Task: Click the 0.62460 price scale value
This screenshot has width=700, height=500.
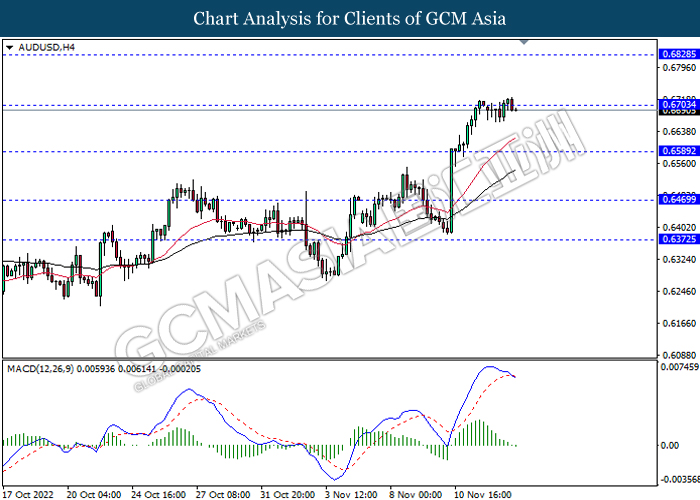Action: pyautogui.click(x=679, y=292)
